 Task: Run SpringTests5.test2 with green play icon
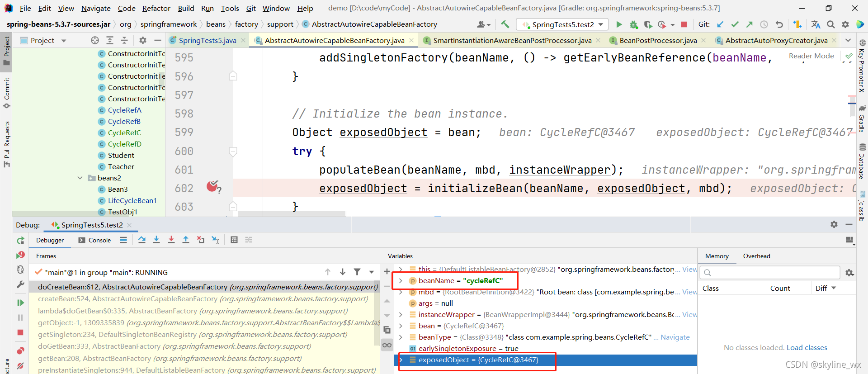tap(619, 24)
